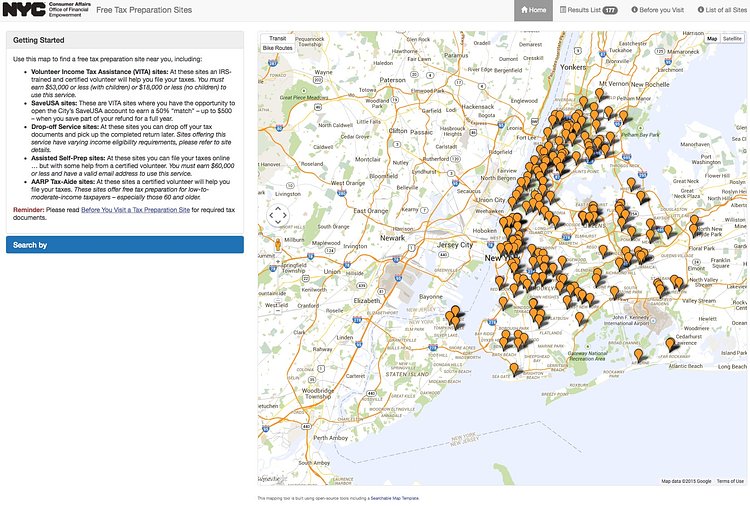Click the northernmost orange marker near Yonkers
The image size is (750, 506).
point(599,94)
